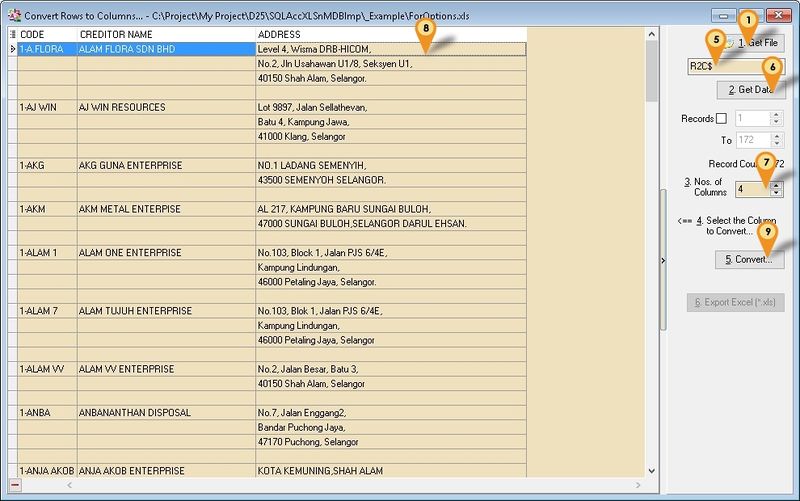Screen dimensions: 800x501
Task: Increase Nos. of Columns with up arrow
Action: coord(776,183)
